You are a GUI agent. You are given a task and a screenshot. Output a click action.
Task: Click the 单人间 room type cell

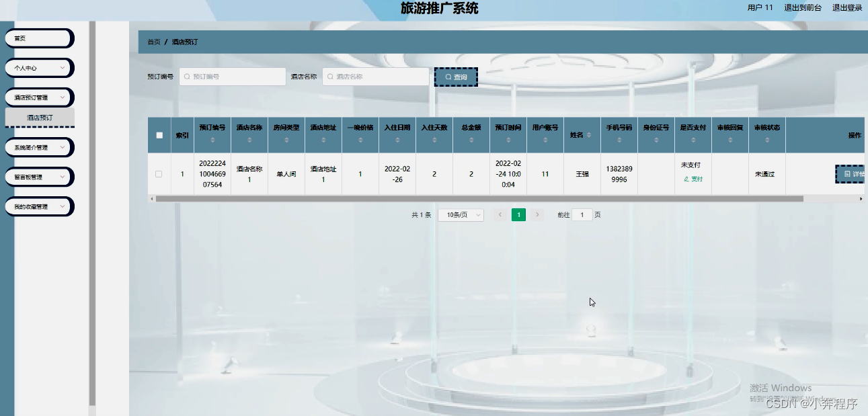click(x=286, y=174)
